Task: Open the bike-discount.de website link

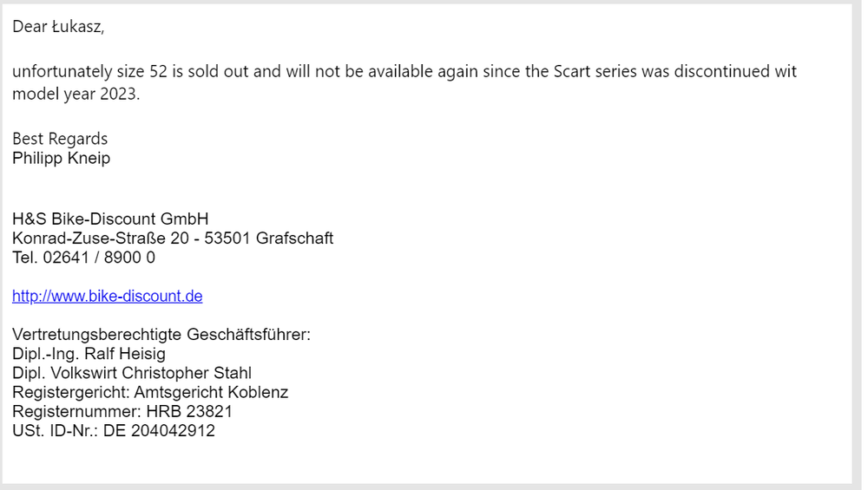Action: [107, 296]
